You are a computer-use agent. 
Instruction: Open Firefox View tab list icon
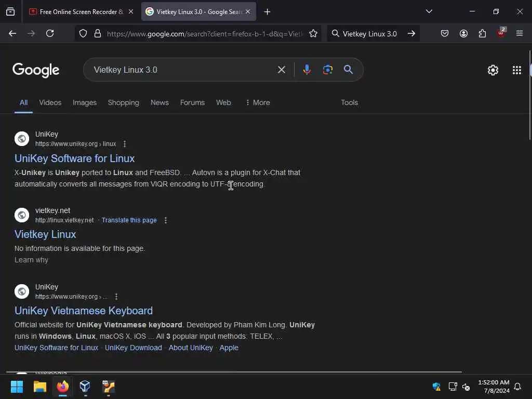10,11
